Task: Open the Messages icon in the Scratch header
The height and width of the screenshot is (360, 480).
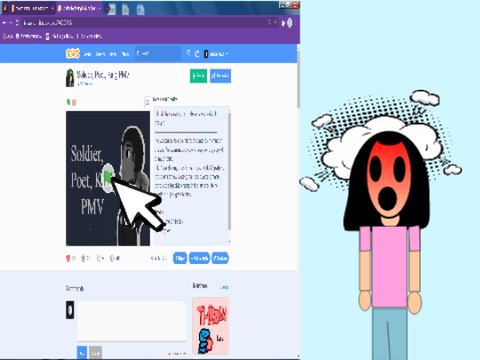Action: pyautogui.click(x=188, y=53)
